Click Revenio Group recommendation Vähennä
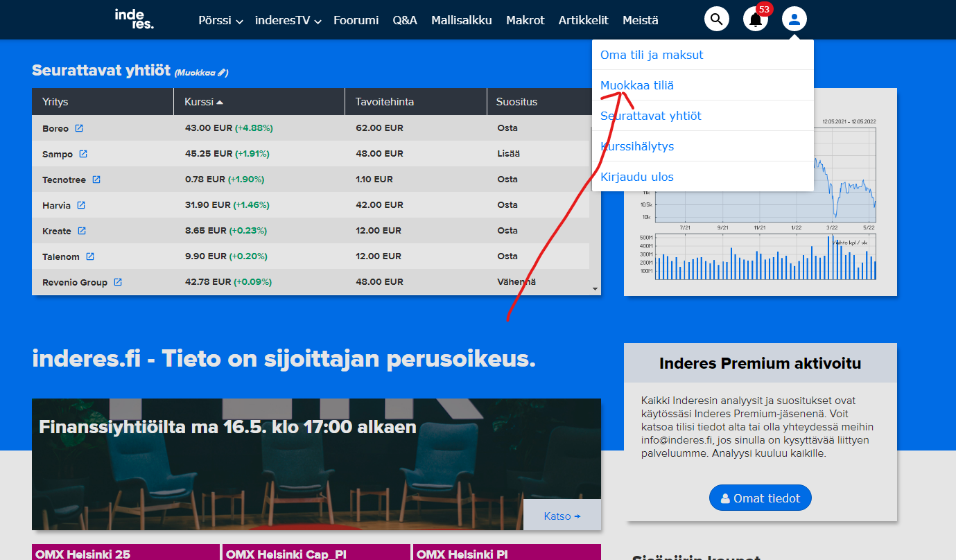The height and width of the screenshot is (560, 956). tap(516, 282)
